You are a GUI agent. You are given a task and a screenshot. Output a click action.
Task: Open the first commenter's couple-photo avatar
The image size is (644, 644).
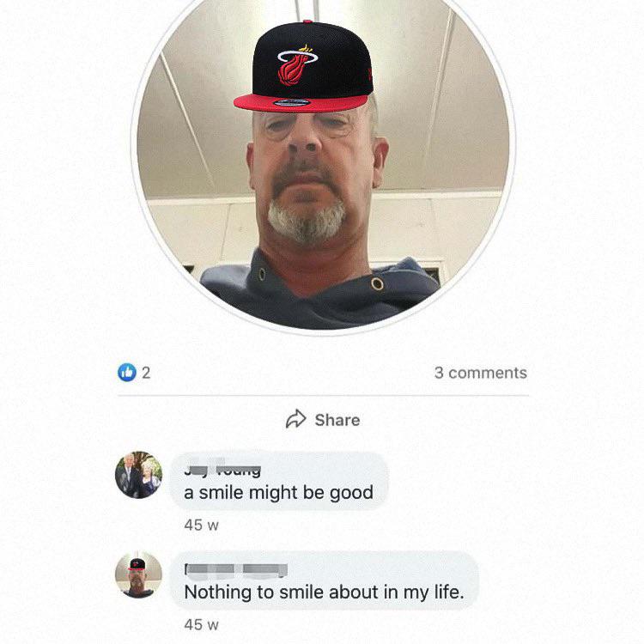pyautogui.click(x=138, y=475)
